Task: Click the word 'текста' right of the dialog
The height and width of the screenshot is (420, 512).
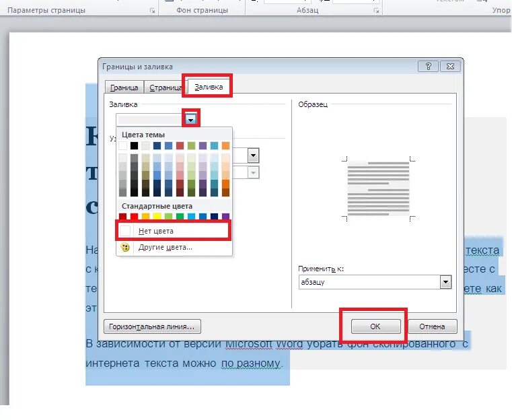Action: pyautogui.click(x=482, y=250)
